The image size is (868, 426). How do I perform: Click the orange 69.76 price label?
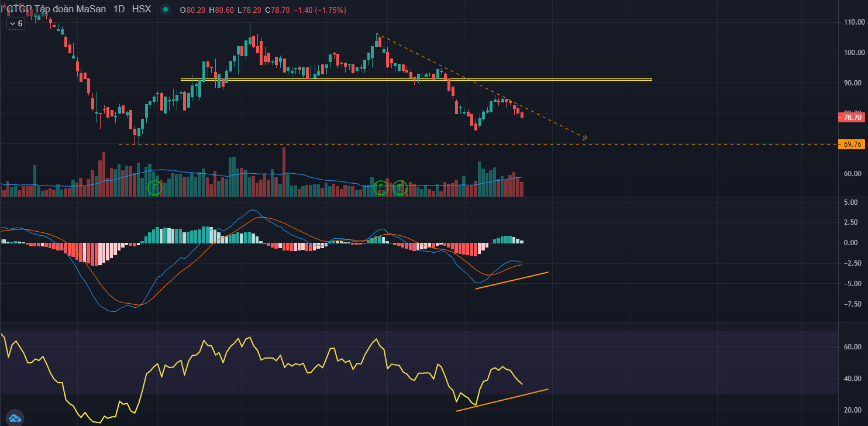851,144
